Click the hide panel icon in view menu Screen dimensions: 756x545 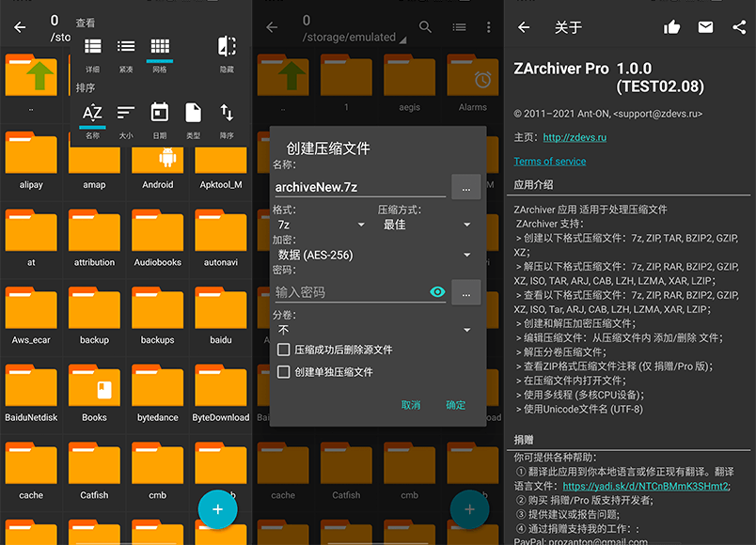point(227,47)
